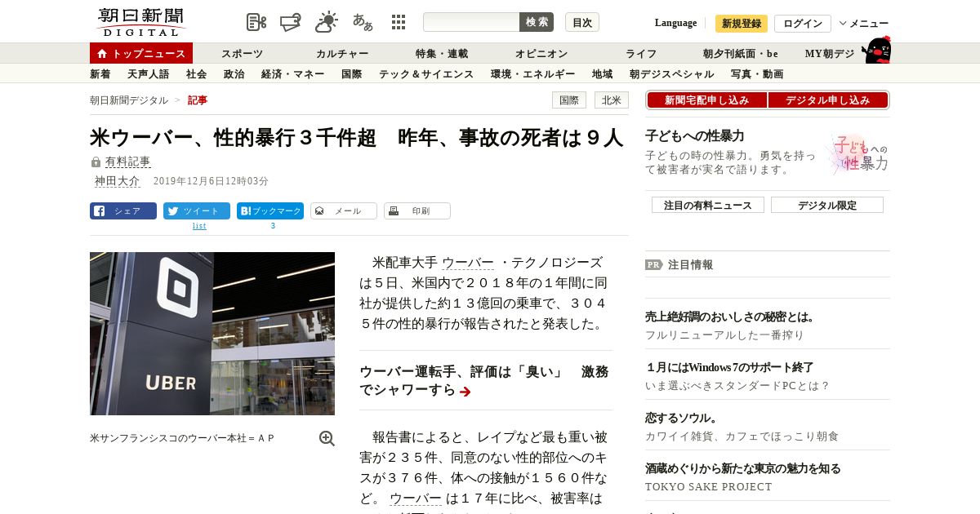Screen dimensions: 980x514
Task: Open Windows7のサポート終了 PR link
Action: [x=729, y=367]
